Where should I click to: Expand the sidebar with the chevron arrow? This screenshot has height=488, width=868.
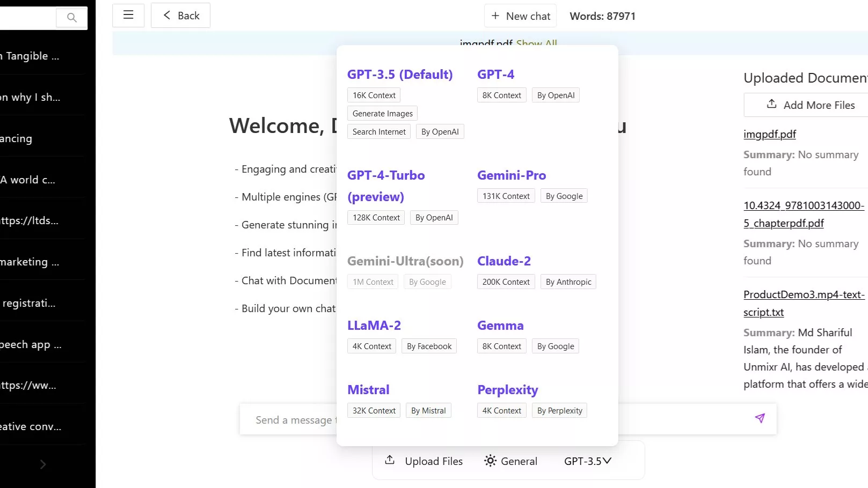43,464
